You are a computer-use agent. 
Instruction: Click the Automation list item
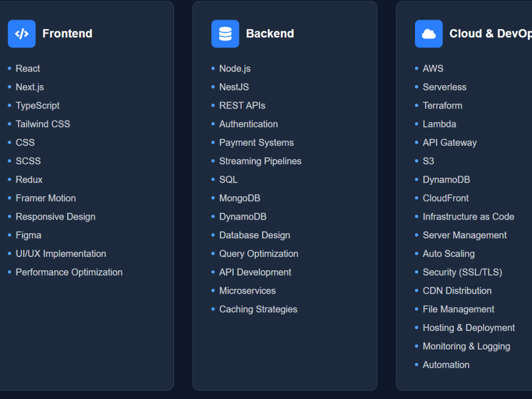pos(446,365)
